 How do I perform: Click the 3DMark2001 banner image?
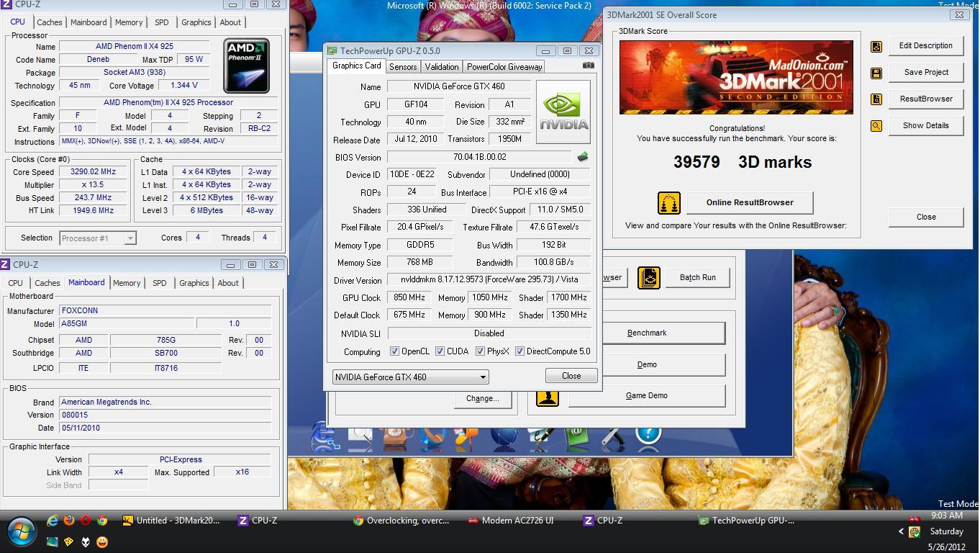click(736, 77)
